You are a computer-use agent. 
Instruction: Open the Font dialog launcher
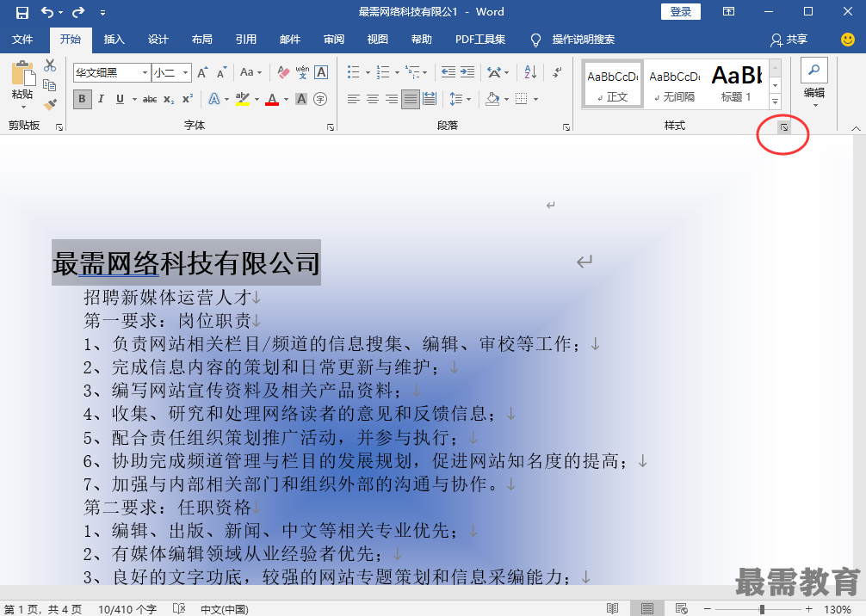(331, 127)
